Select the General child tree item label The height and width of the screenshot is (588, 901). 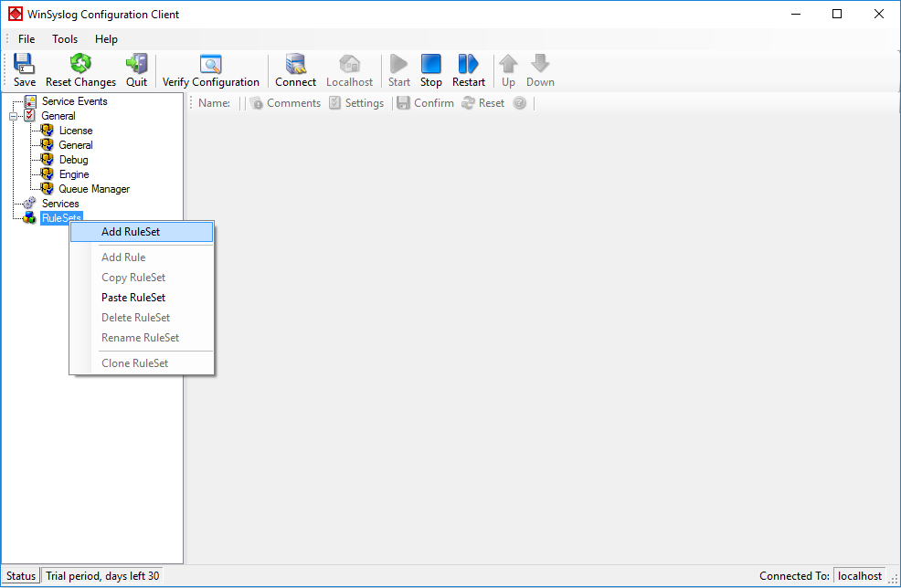coord(75,145)
